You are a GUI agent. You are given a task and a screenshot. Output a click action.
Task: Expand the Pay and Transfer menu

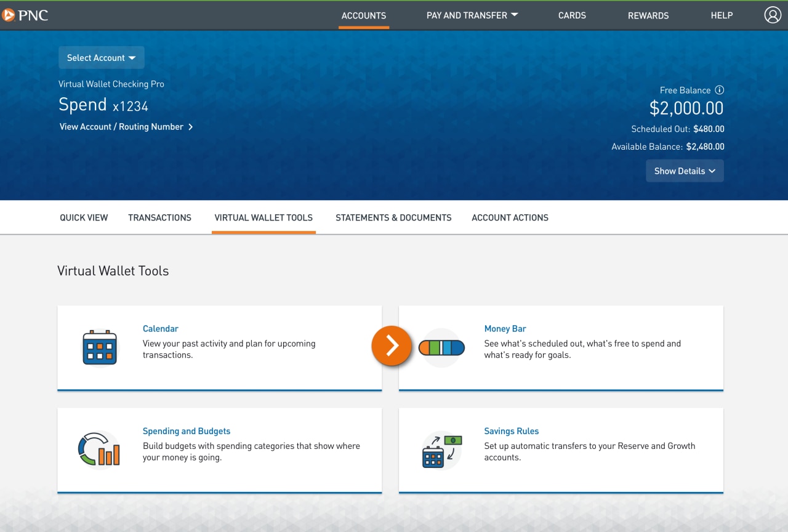[472, 15]
